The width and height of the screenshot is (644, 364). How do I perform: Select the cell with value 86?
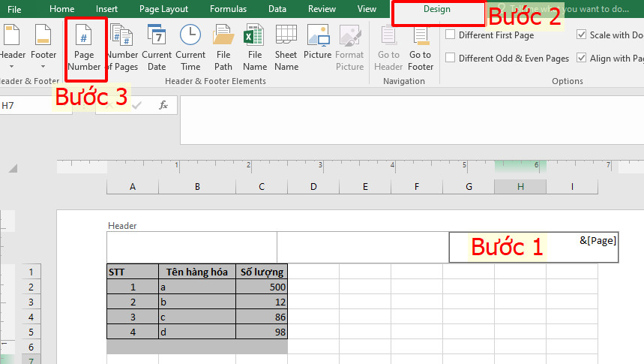[x=262, y=317]
